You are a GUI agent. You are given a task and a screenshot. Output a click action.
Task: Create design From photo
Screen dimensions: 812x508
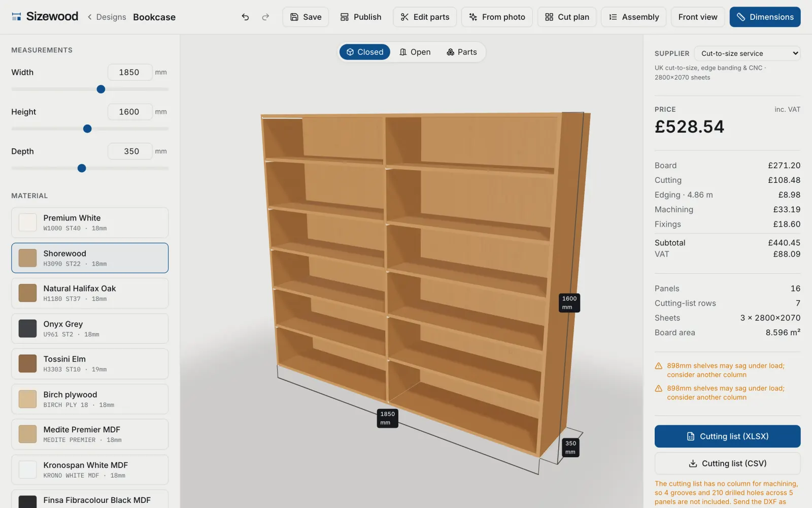(x=497, y=17)
